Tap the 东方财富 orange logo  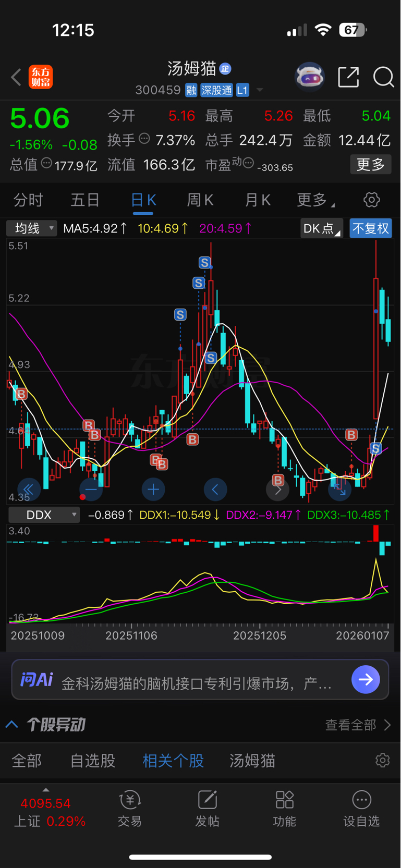(41, 77)
